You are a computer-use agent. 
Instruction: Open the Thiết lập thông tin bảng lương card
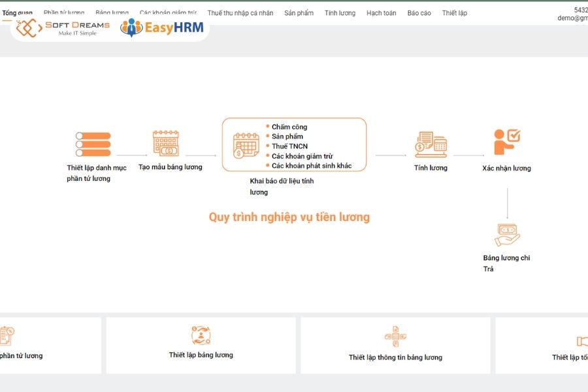pyautogui.click(x=396, y=346)
